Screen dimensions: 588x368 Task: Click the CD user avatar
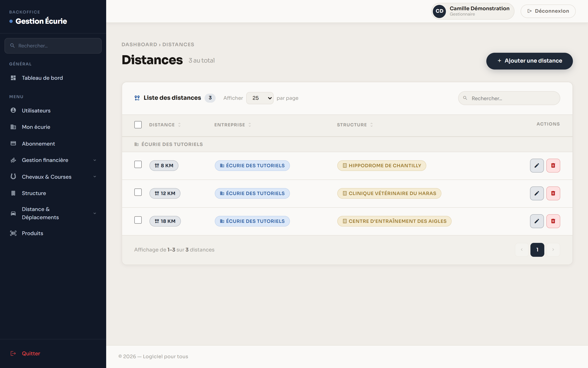(439, 11)
